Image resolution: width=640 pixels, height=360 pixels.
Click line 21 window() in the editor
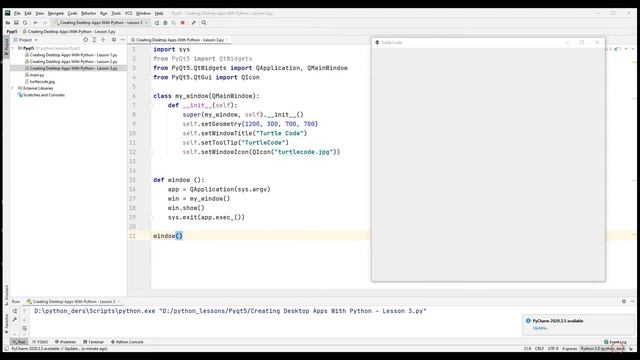click(x=168, y=236)
